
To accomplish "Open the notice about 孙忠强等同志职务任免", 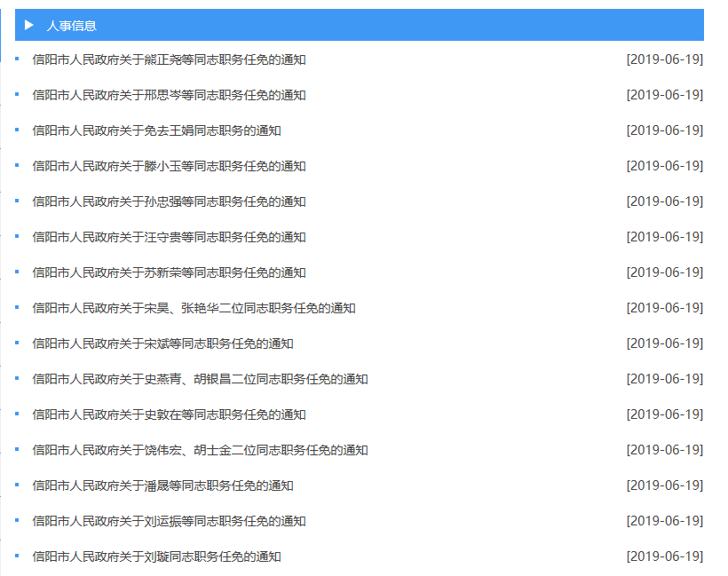I will tap(169, 201).
